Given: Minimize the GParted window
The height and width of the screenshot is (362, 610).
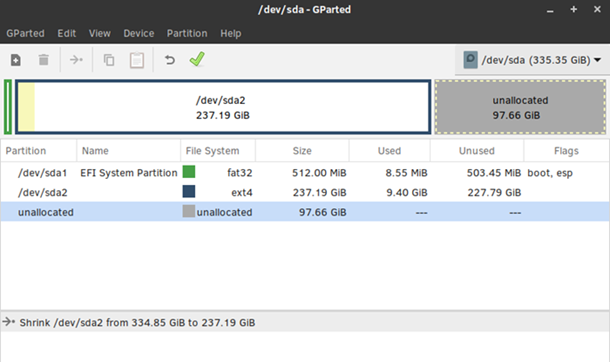Looking at the screenshot, I should [550, 10].
